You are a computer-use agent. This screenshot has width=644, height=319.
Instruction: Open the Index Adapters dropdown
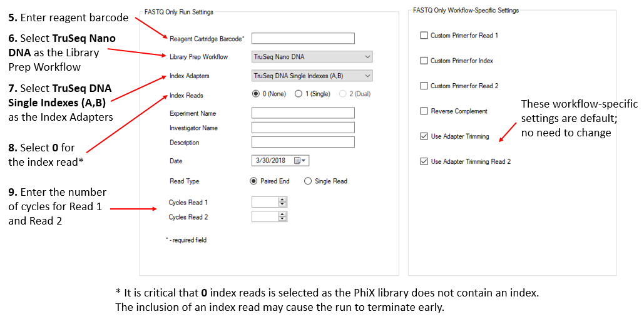[366, 76]
